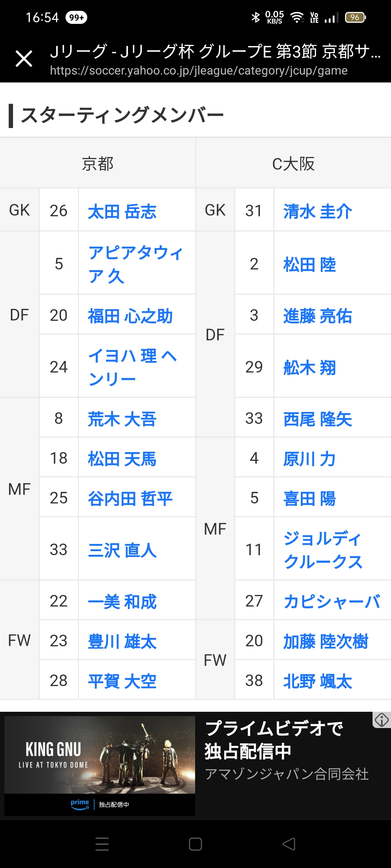The width and height of the screenshot is (391, 868).
Task: Open the Prime Video ad headline
Action: point(274,739)
